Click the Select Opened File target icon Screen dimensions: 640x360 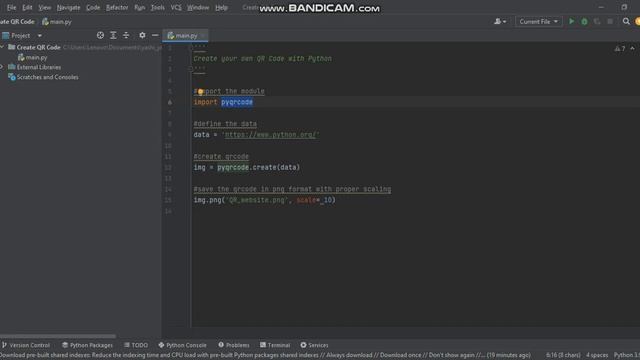[x=100, y=36]
